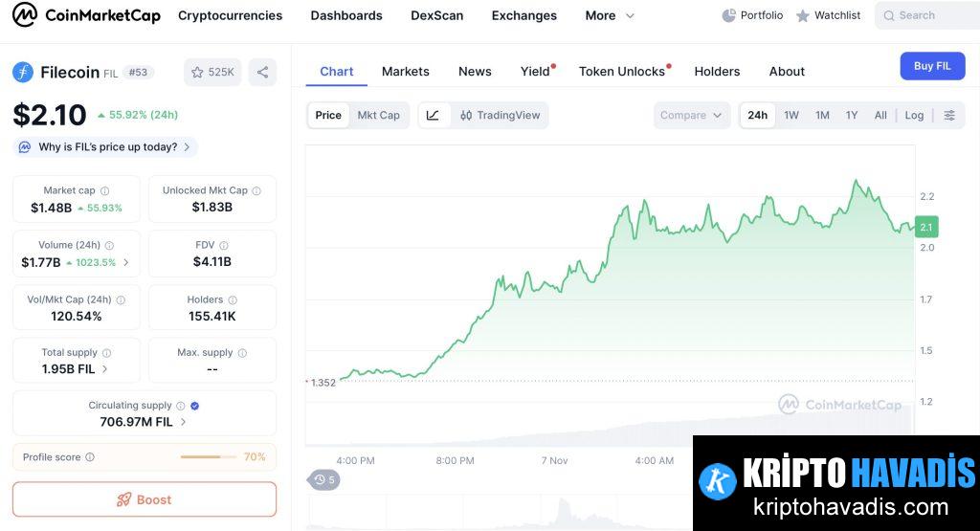Click the 1.352 start price chart label
The width and height of the screenshot is (980, 531).
pyautogui.click(x=323, y=383)
